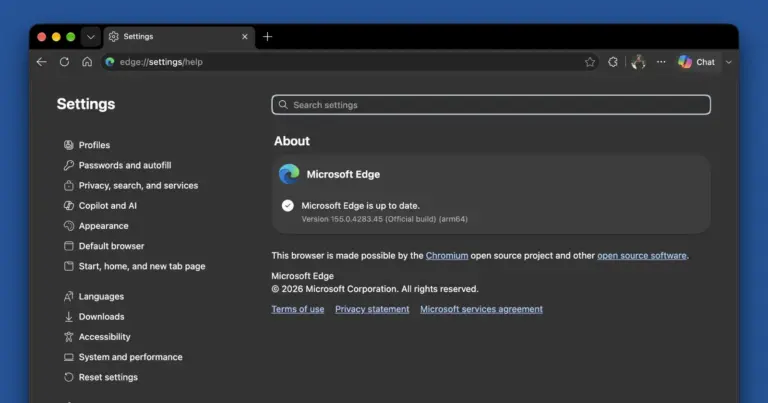This screenshot has width=768, height=403.
Task: Reload the page with refresh icon
Action: 64,62
